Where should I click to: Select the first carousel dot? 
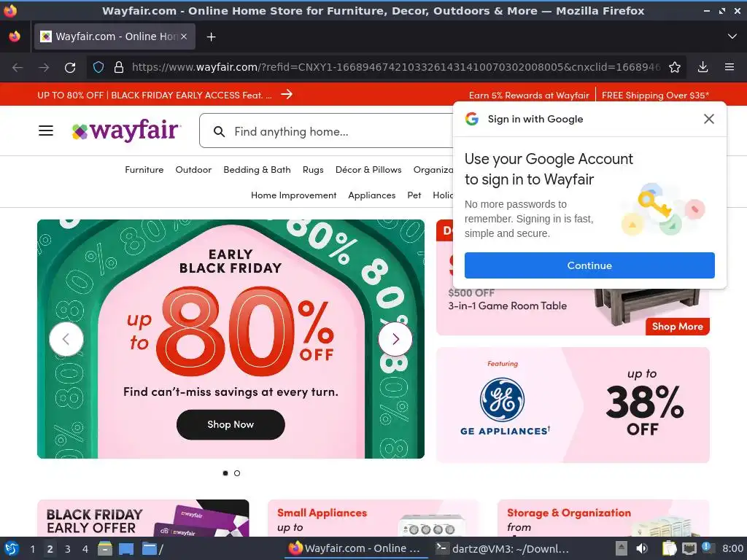[225, 472]
